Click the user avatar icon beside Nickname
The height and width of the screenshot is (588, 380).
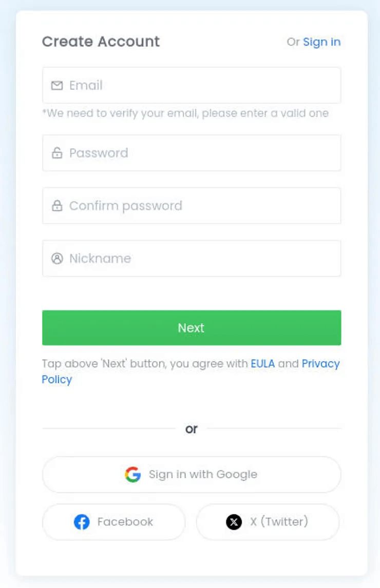click(56, 259)
